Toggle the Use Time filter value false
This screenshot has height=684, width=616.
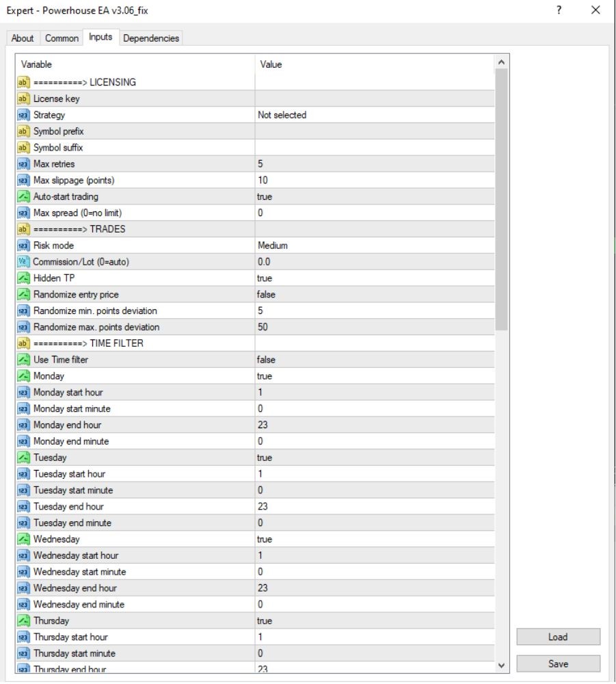tap(375, 360)
